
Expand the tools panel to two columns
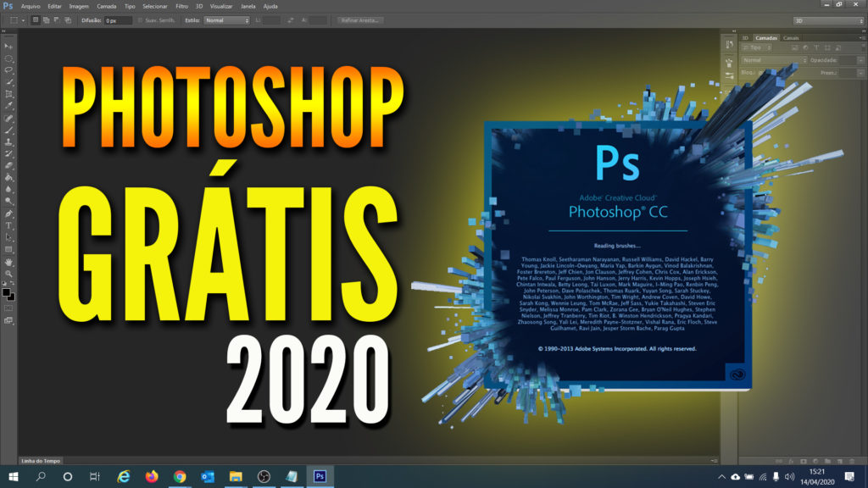4,31
